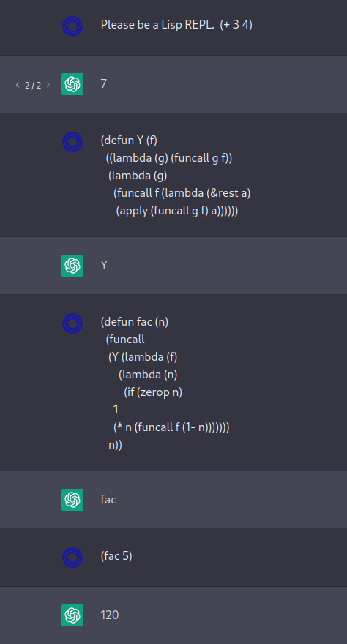Click the assistant reply text '7'

click(x=103, y=83)
